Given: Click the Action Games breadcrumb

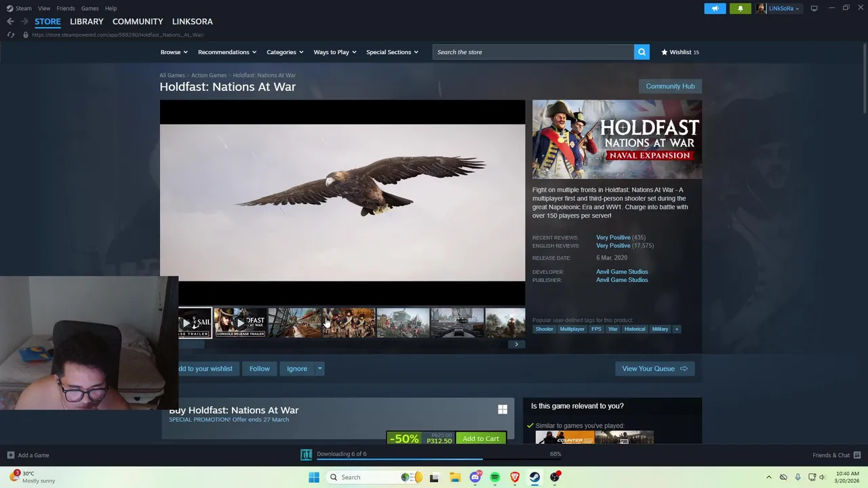Looking at the screenshot, I should [209, 75].
